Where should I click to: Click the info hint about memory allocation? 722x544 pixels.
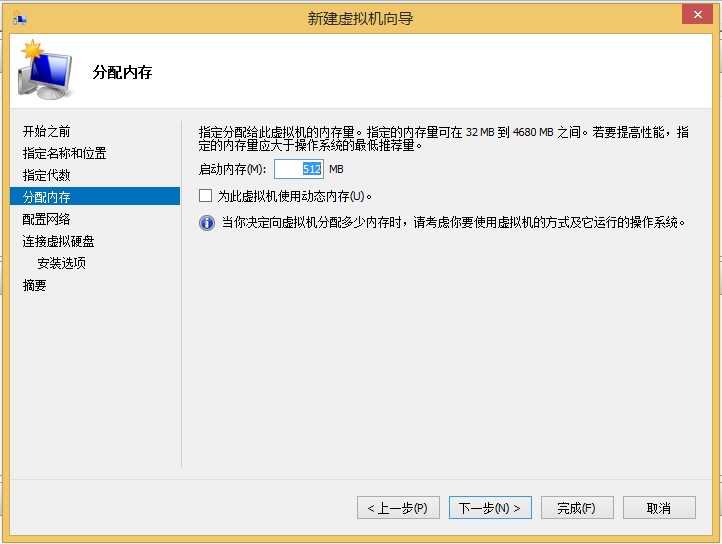454,223
